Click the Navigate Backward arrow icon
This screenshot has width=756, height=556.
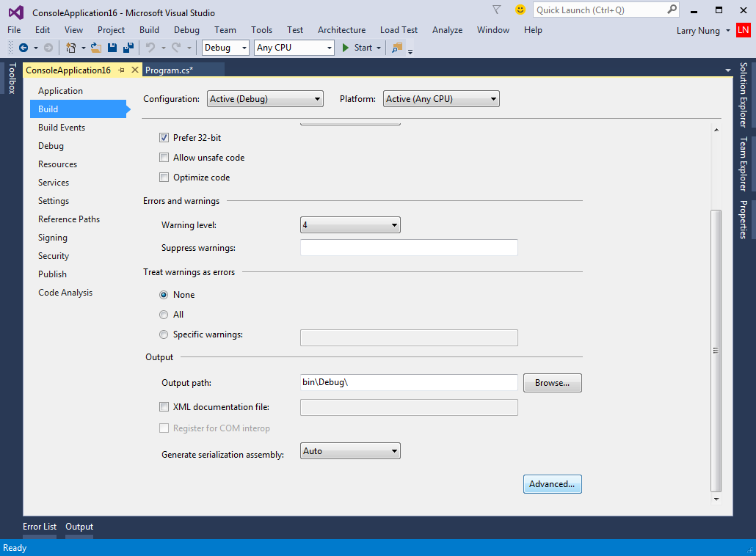(23, 48)
